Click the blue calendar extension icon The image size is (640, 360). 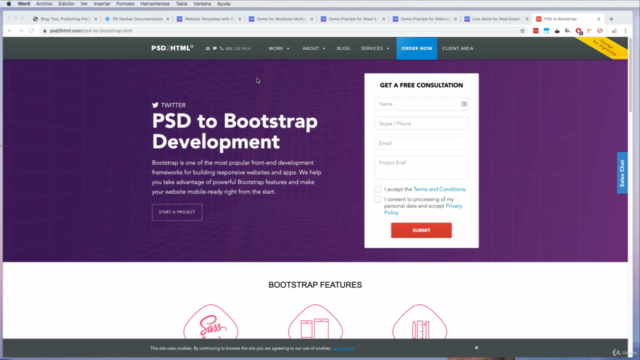coord(546,31)
